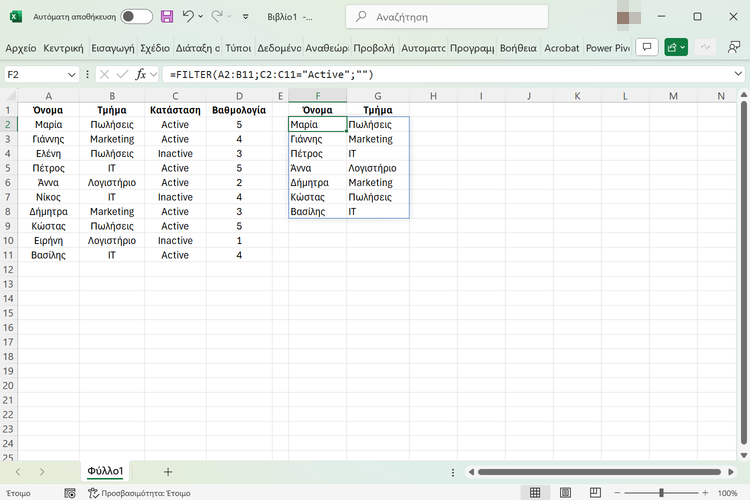The height and width of the screenshot is (500, 750).
Task: Click the green Share button
Action: pyautogui.click(x=676, y=47)
